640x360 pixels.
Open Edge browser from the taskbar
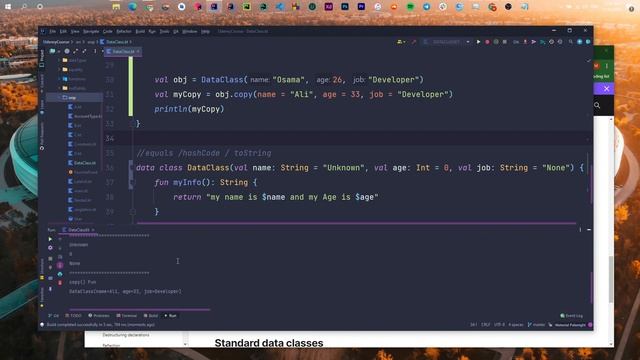(x=132, y=7)
